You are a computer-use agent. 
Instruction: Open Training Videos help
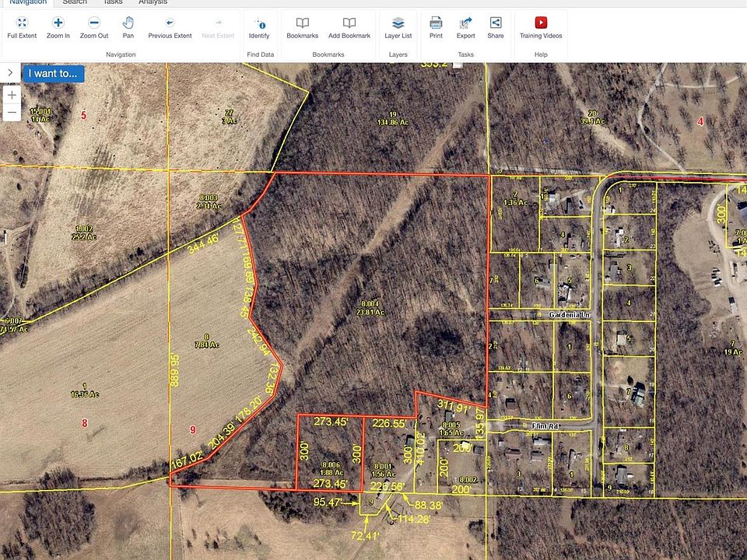[541, 28]
